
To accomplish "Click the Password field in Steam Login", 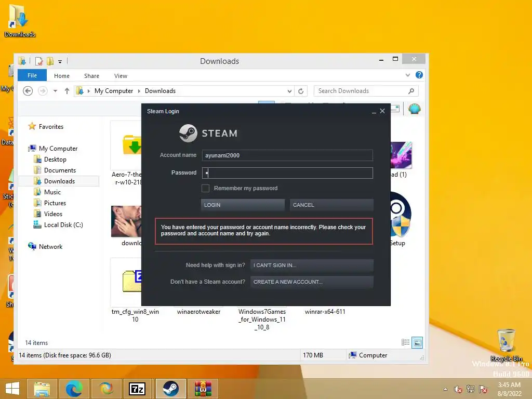I will point(287,172).
